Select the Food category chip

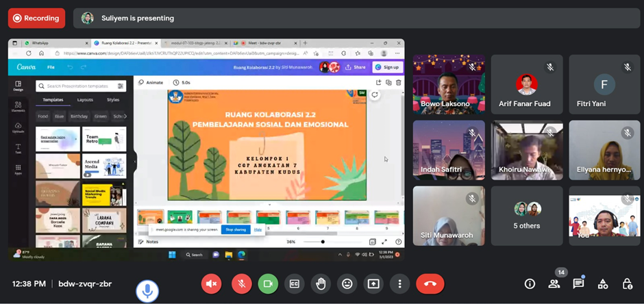(x=42, y=116)
